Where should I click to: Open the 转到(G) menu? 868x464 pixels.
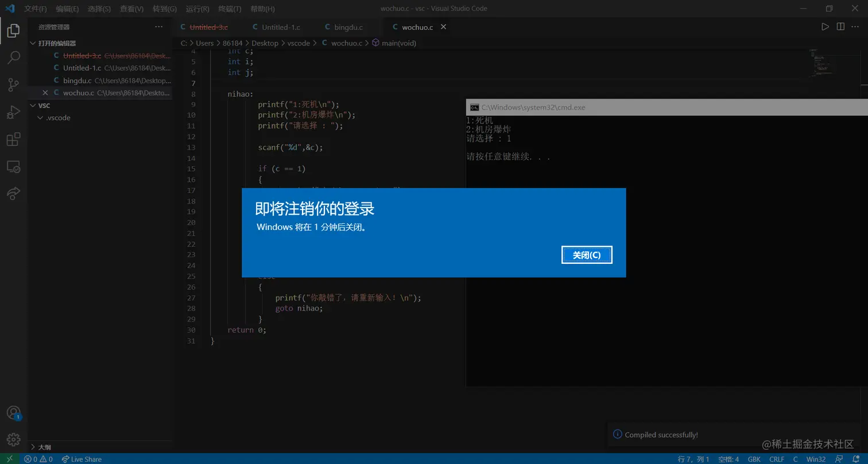pyautogui.click(x=165, y=9)
